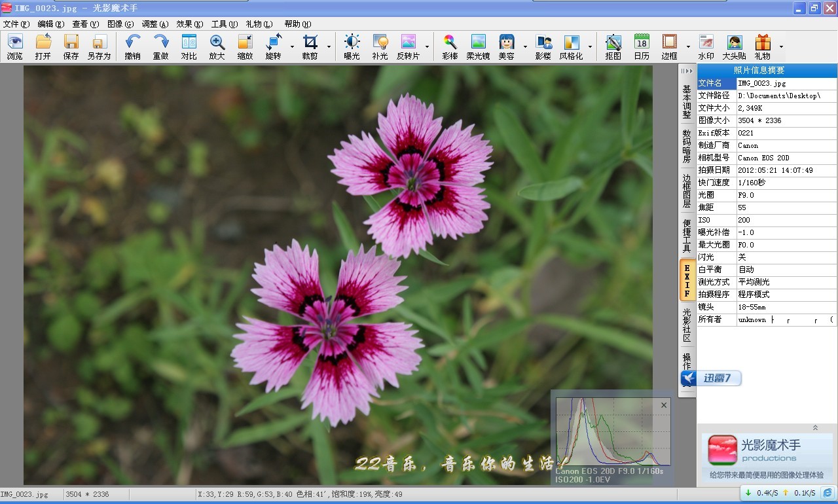Open the 图像(G) menu
Screen dimensions: 838x504
coord(120,24)
